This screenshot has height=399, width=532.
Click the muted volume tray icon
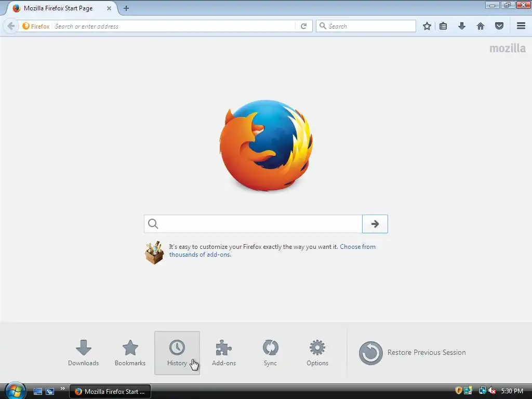[x=492, y=391]
